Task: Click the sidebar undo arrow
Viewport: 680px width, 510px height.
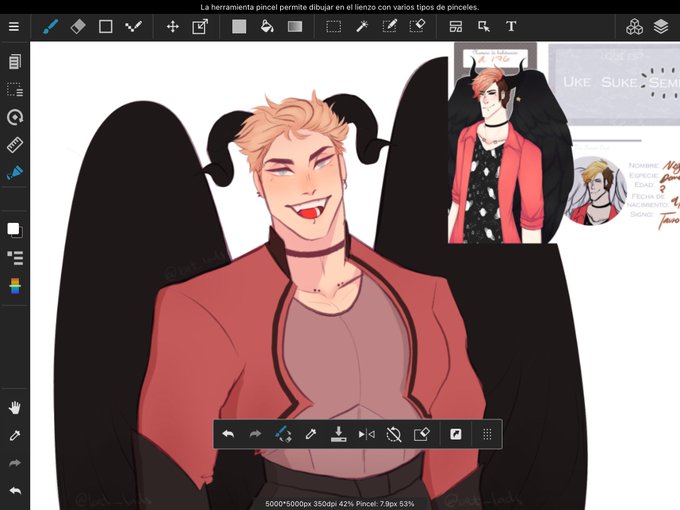Action: [x=15, y=491]
